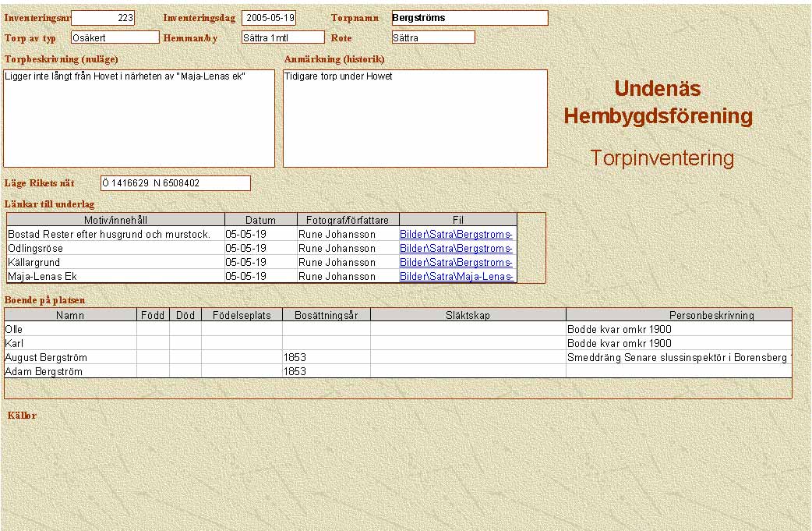Select Olle's Personbeskrivning cell
Viewport: 812px width, 531px height.
[678, 329]
